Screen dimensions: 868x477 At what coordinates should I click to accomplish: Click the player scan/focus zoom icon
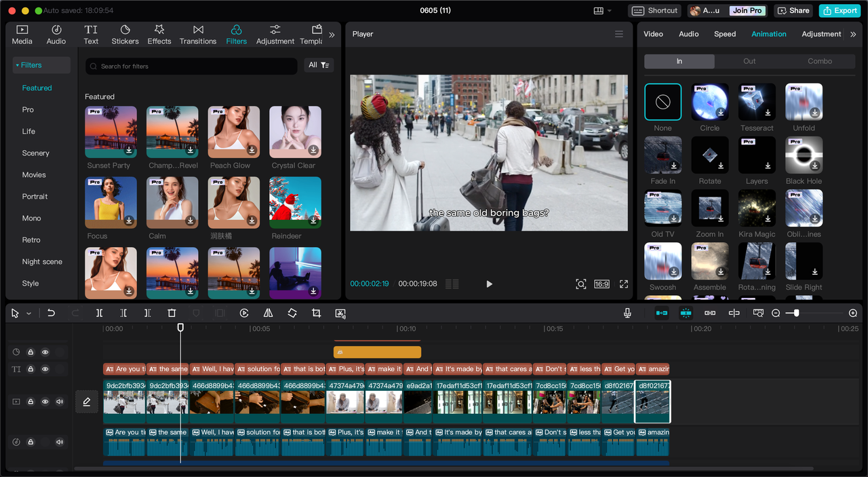(x=581, y=284)
